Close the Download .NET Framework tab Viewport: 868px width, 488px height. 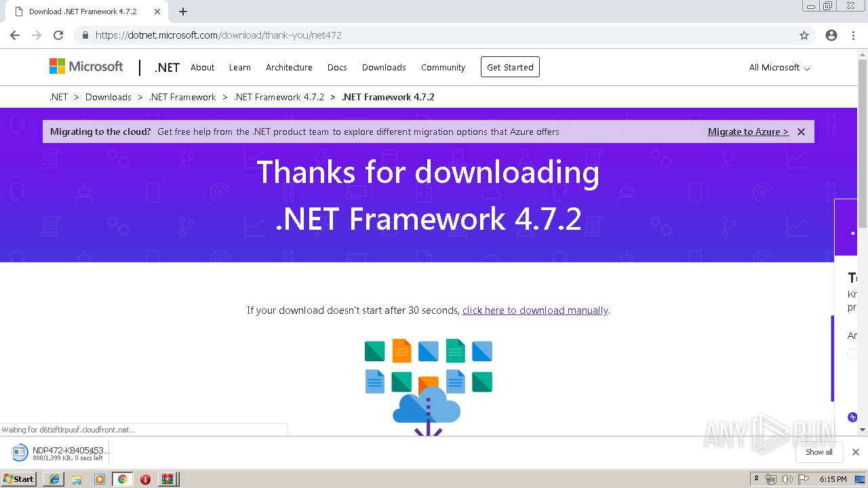click(157, 12)
